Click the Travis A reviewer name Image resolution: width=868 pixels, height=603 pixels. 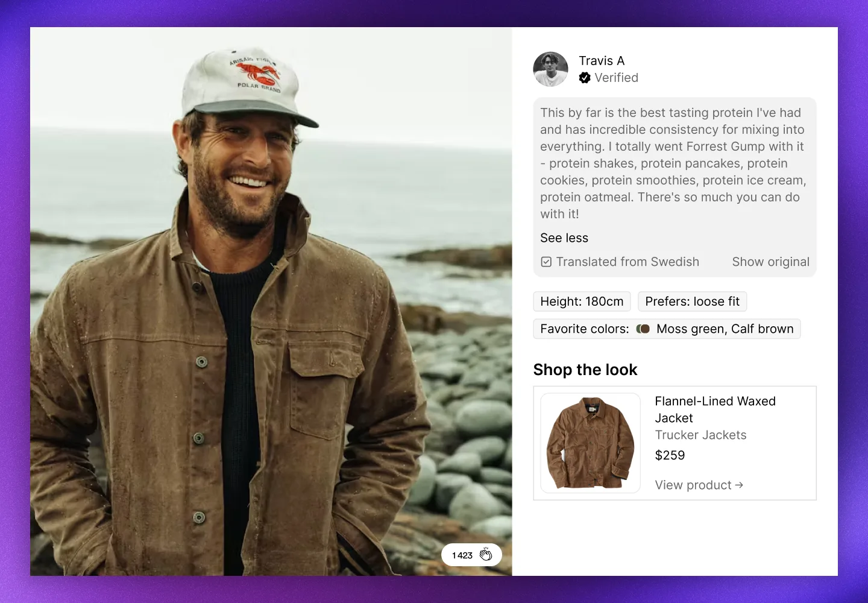point(602,61)
